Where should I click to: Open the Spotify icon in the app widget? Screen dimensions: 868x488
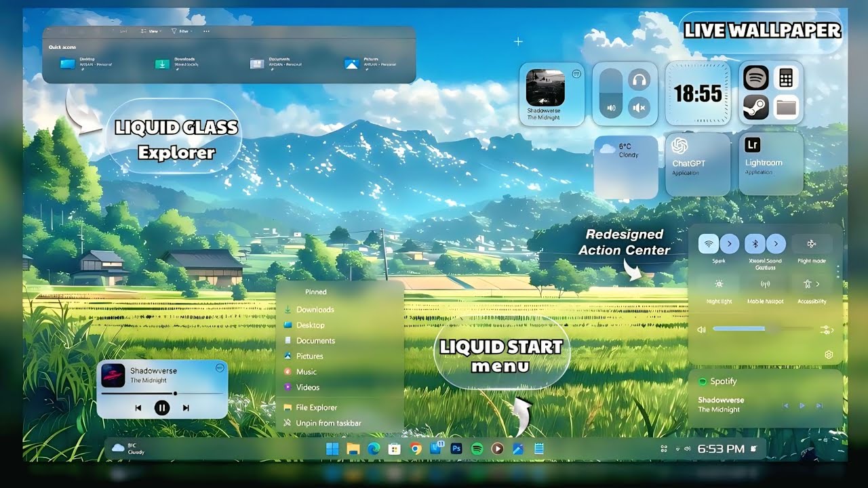pos(756,79)
